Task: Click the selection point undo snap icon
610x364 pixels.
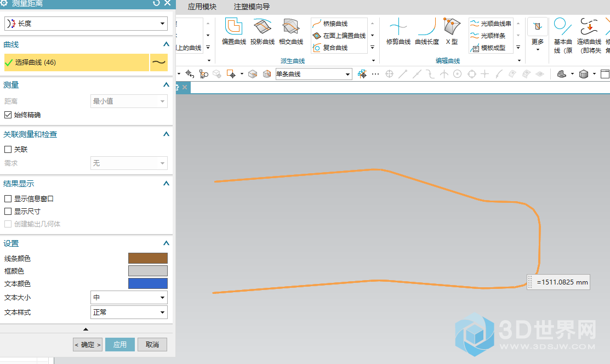Action: 190,73
